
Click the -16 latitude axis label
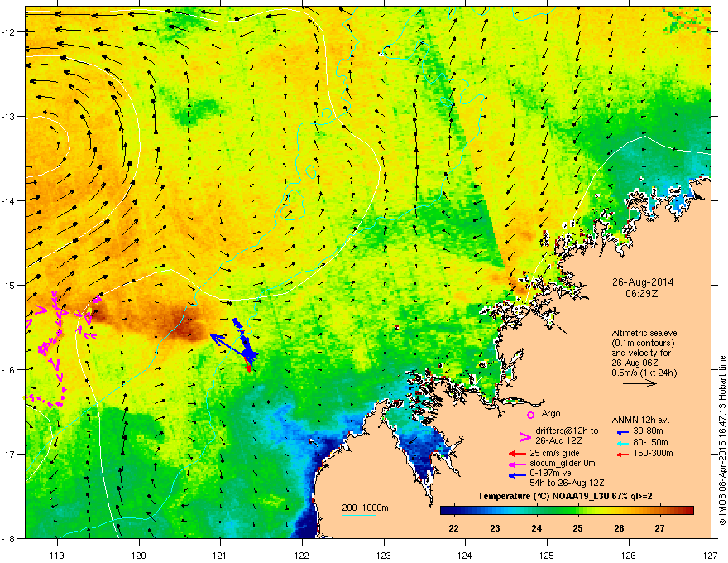[x=8, y=369]
